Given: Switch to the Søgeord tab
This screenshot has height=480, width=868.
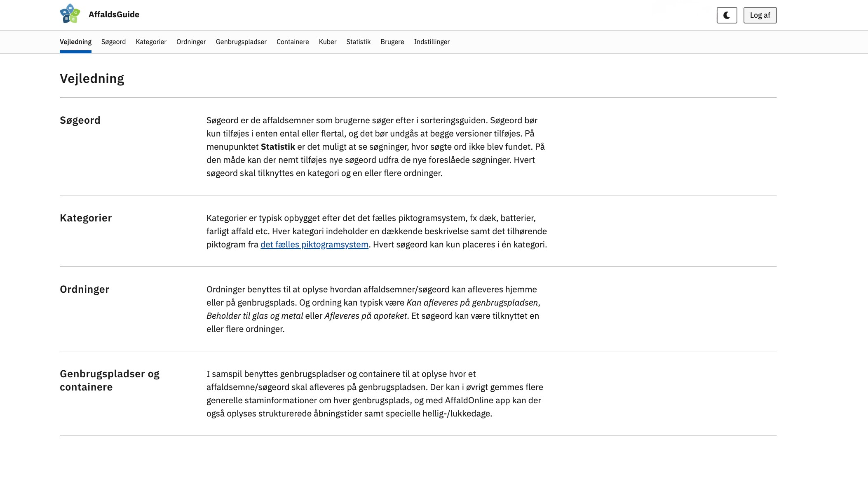Looking at the screenshot, I should (x=113, y=42).
